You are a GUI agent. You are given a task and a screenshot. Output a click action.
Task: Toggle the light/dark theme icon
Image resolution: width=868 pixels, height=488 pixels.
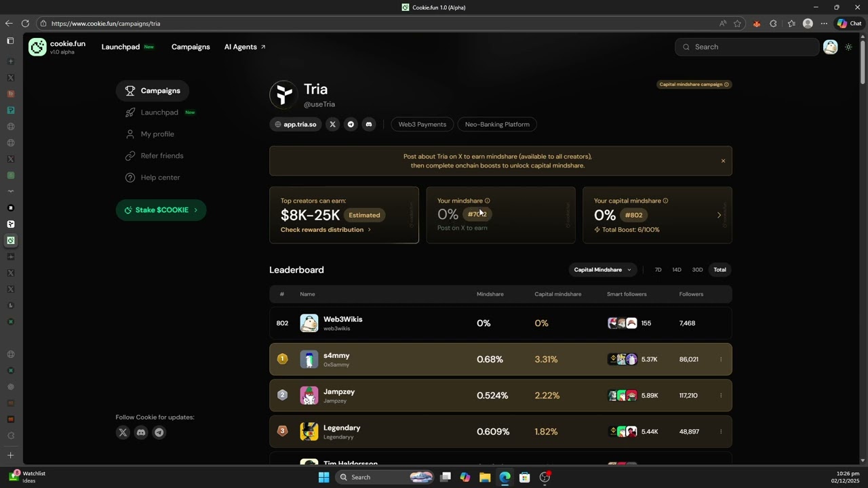848,47
